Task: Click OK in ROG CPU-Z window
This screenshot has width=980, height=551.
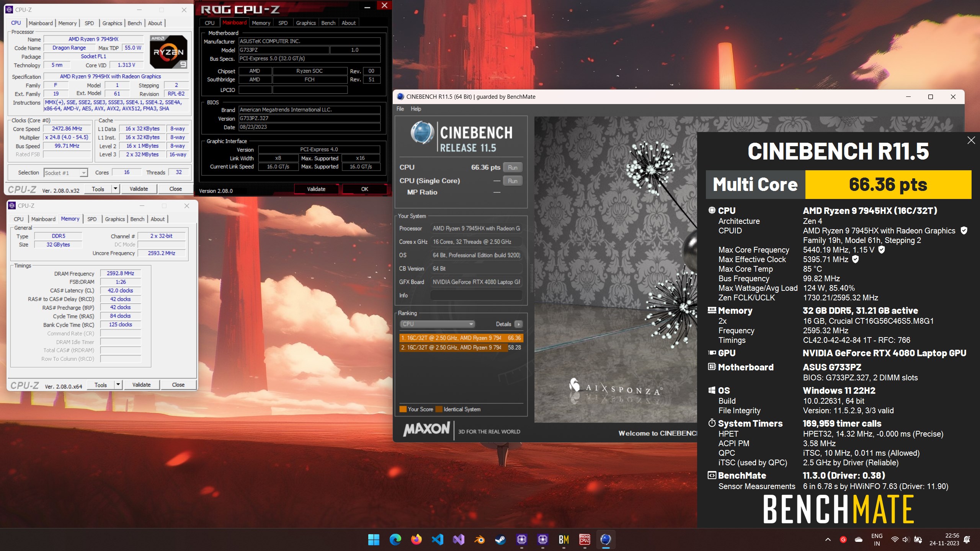Action: coord(364,189)
